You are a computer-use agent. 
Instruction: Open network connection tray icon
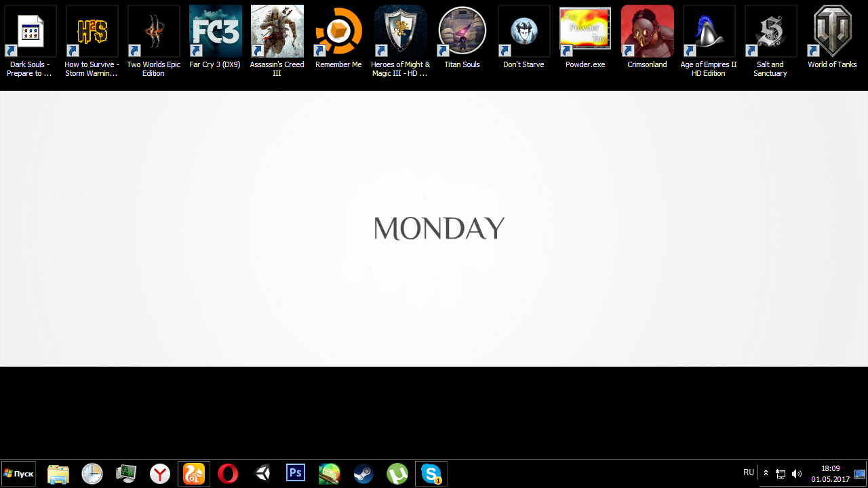[x=781, y=474]
